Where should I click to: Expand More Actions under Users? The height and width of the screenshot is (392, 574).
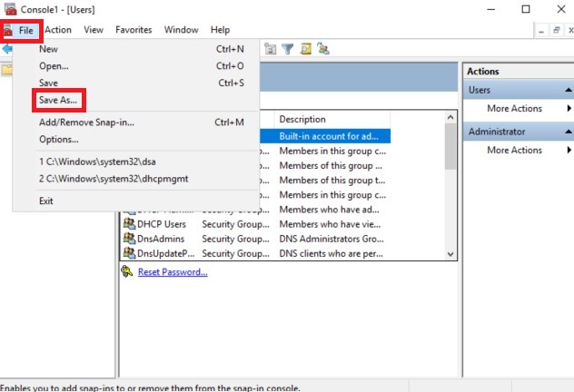pos(514,108)
